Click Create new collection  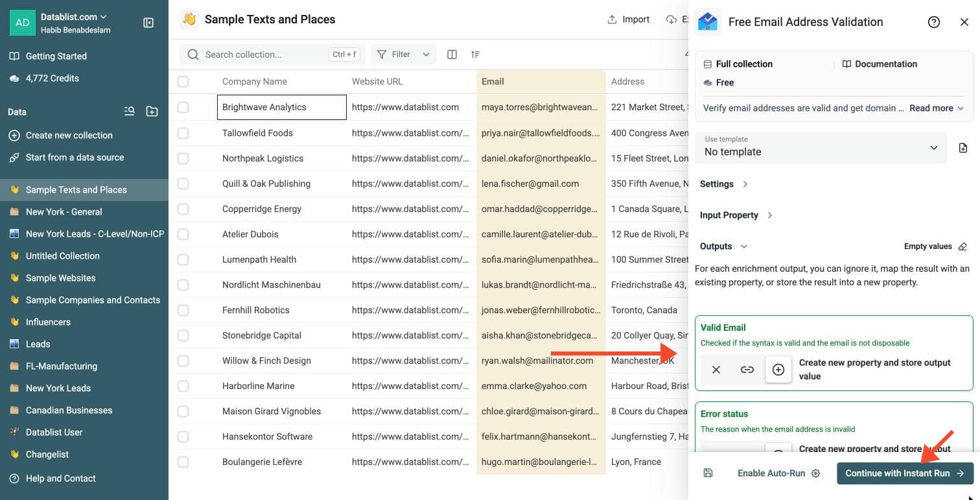[x=84, y=136]
